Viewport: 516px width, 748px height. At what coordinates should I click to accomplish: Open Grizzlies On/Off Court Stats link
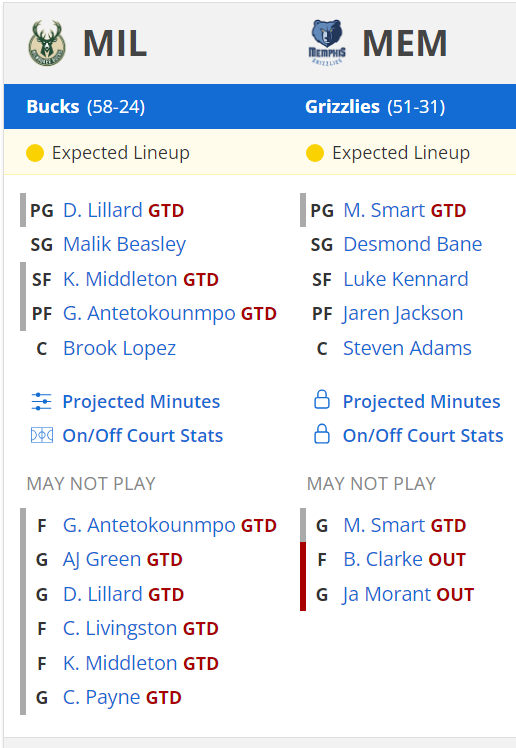(x=423, y=436)
